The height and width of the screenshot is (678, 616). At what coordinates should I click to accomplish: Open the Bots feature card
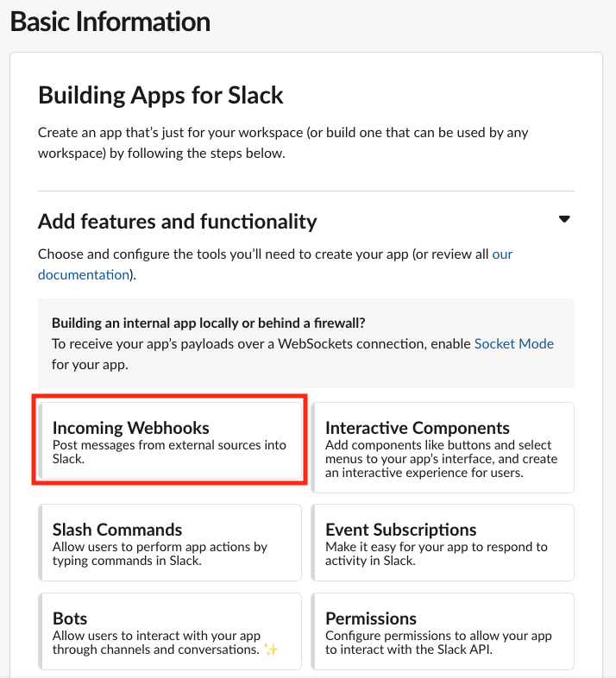click(x=170, y=631)
